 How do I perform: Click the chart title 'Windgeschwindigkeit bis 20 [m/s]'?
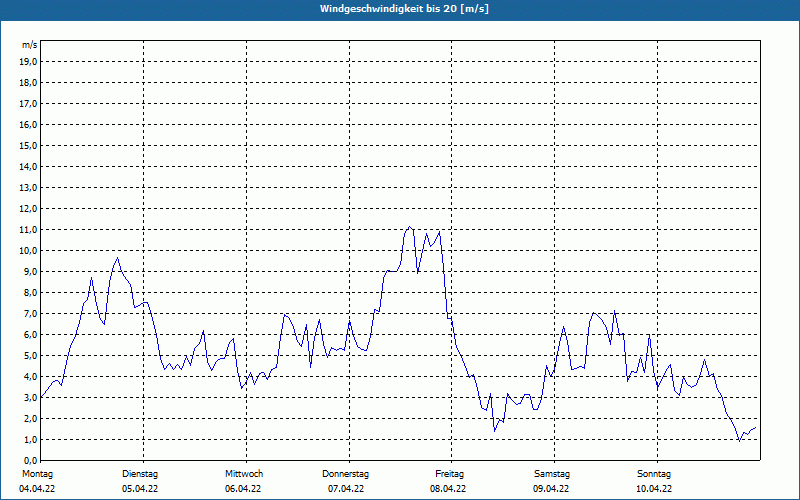click(x=404, y=9)
